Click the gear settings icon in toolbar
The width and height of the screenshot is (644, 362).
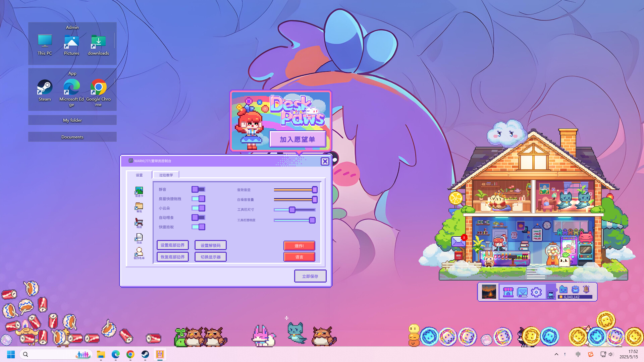[x=536, y=292]
